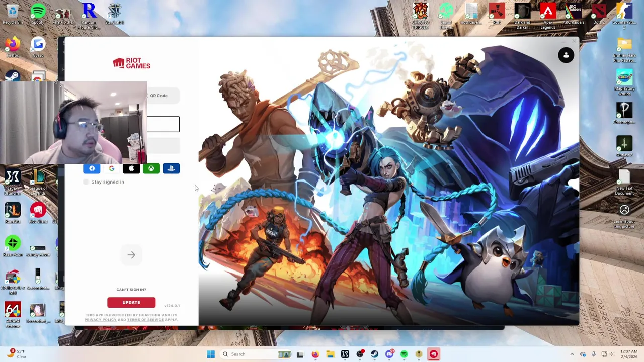Select the StarCraft II desktop icon
The height and width of the screenshot is (362, 644).
[x=115, y=14]
